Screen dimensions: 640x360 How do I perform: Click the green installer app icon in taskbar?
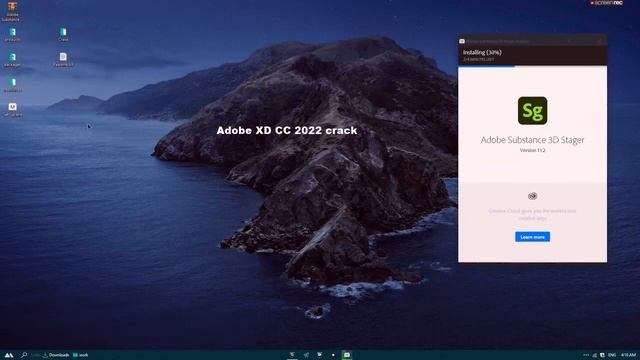point(347,355)
